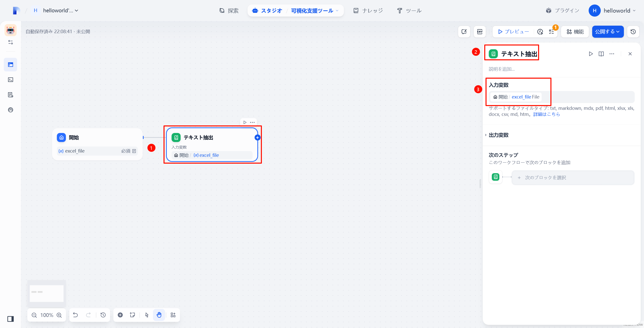This screenshot has width=644, height=328.
Task: Open the ツール tab
Action: pyautogui.click(x=409, y=11)
